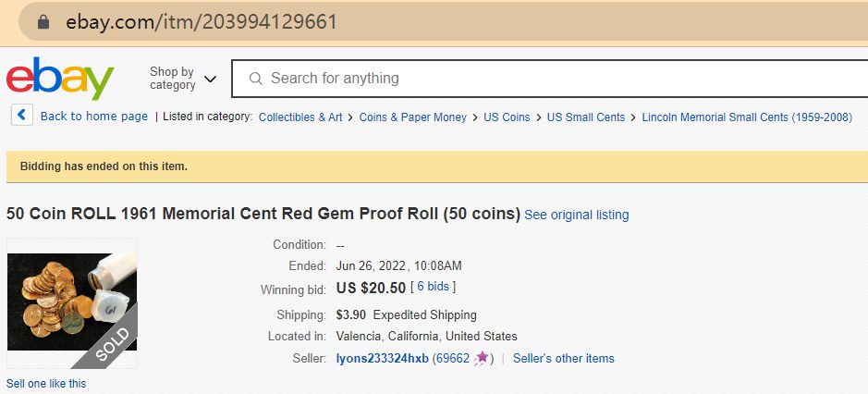Click the seller's purple star feedback icon
The width and height of the screenshot is (868, 394).
[x=482, y=359]
